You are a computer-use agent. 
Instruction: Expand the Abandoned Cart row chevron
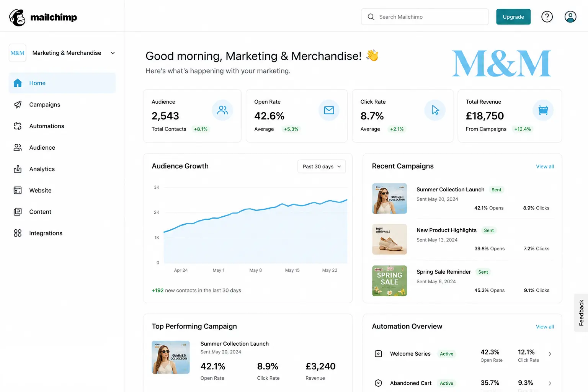(x=550, y=383)
